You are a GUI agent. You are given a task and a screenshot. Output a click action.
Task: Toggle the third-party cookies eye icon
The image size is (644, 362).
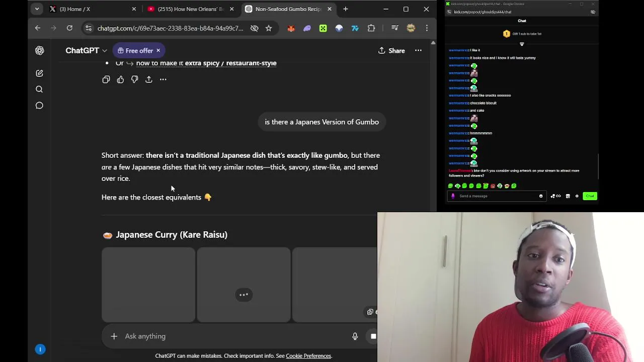[255, 29]
